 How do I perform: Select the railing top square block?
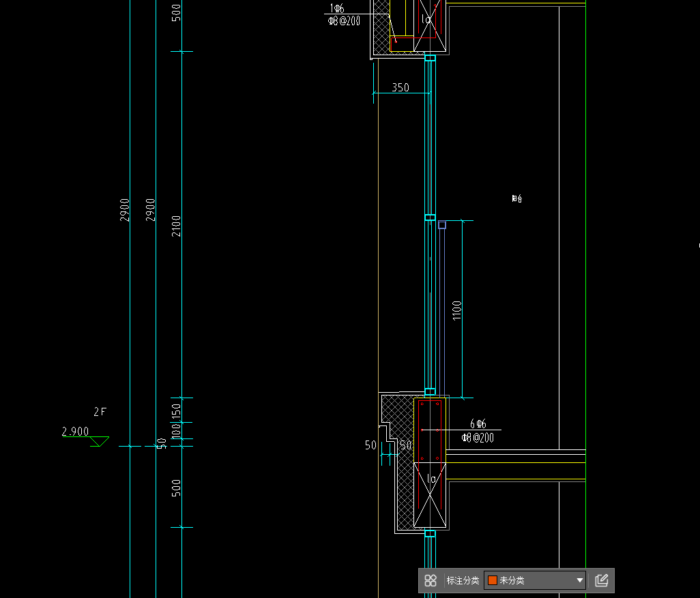[442, 225]
